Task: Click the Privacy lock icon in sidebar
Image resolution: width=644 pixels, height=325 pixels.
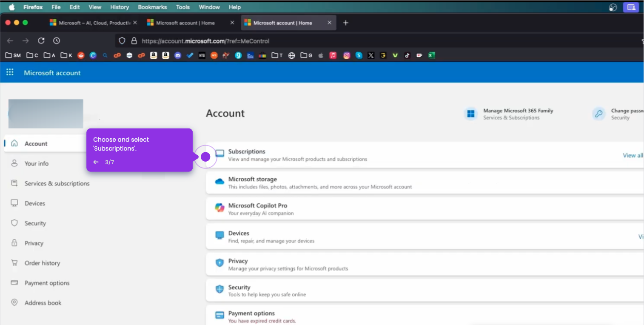Action: pos(14,243)
